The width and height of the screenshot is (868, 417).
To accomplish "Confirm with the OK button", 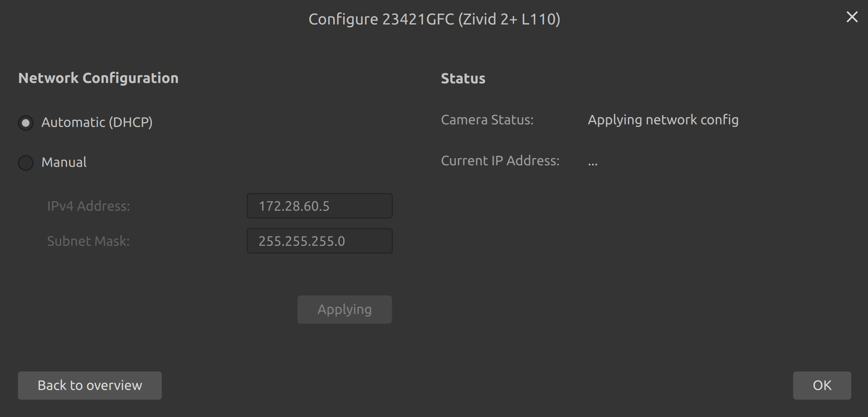I will click(821, 385).
